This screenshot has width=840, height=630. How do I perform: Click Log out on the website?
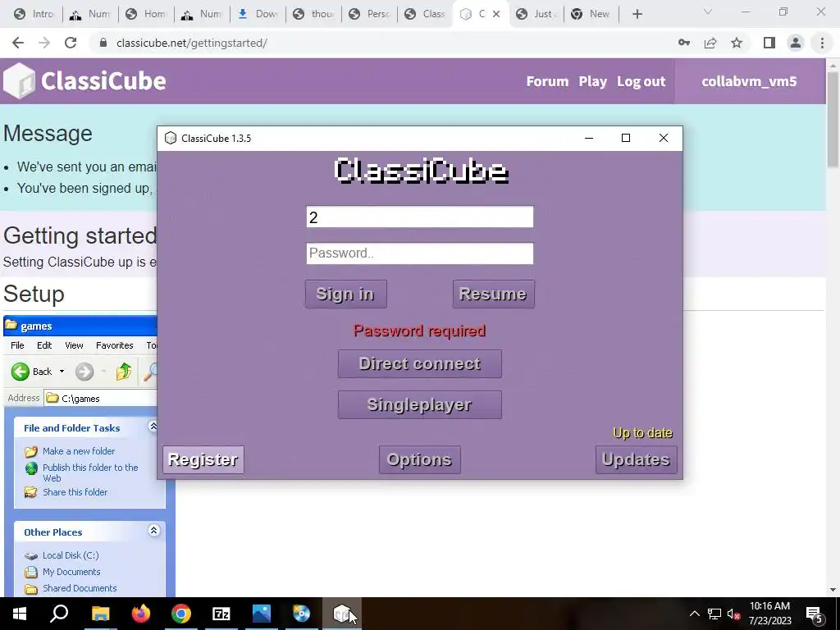[x=641, y=81]
